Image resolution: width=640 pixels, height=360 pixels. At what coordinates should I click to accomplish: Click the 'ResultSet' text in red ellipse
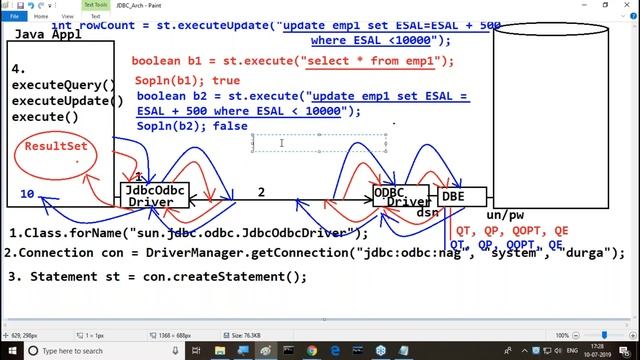56,146
